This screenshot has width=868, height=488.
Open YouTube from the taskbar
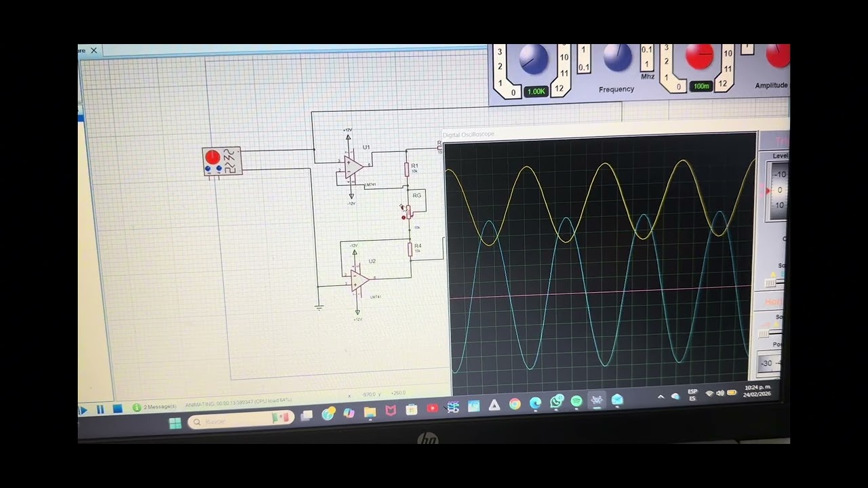click(x=432, y=409)
